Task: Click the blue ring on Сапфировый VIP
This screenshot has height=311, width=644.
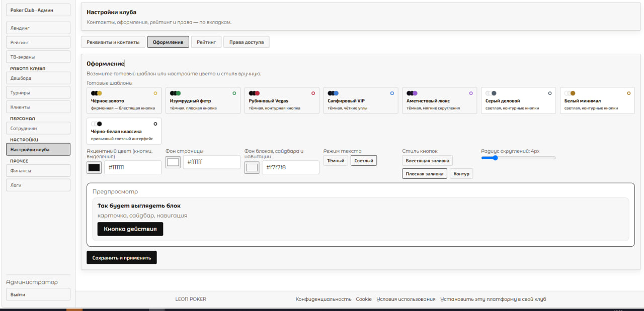Action: (392, 93)
